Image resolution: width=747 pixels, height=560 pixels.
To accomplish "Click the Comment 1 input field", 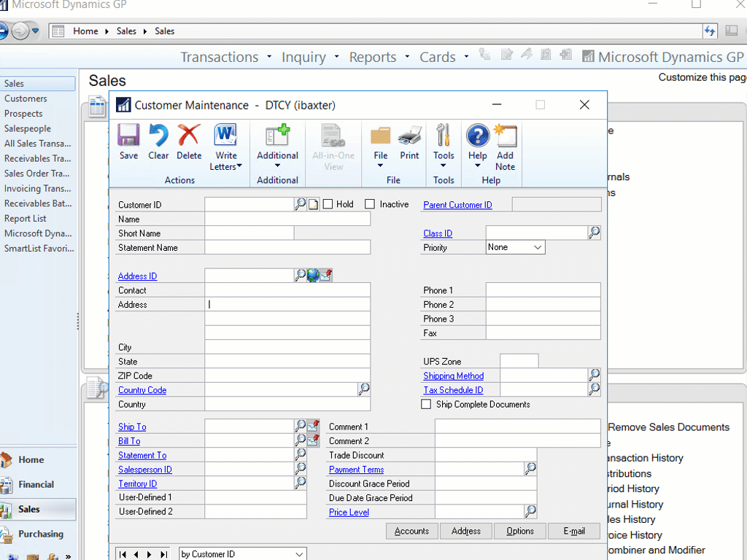I will (517, 426).
